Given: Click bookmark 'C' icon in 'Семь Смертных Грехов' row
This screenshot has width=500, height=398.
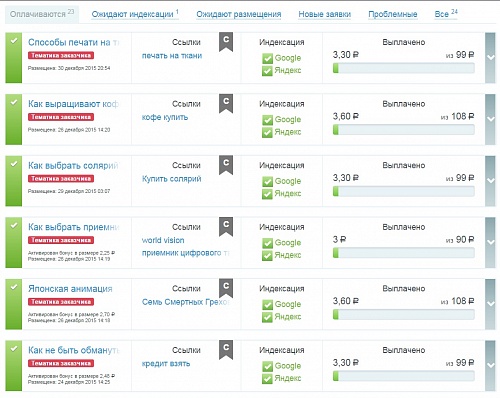Looking at the screenshot, I should point(226,288).
